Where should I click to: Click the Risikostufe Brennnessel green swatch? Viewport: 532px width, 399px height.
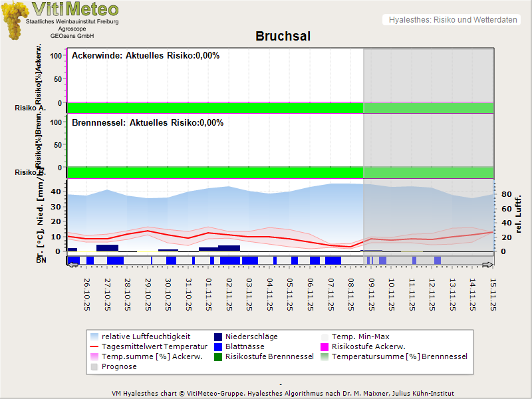point(219,356)
